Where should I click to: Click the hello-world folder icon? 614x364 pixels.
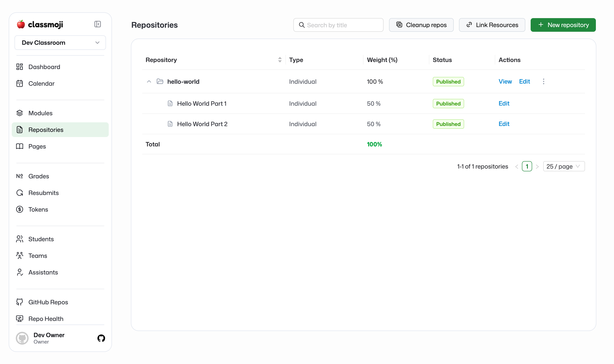tap(160, 81)
